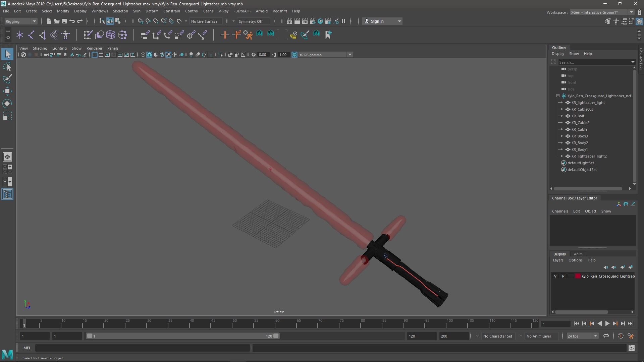The width and height of the screenshot is (644, 362).
Task: Open the 24 fps frame rate dropdown
Action: click(582, 336)
